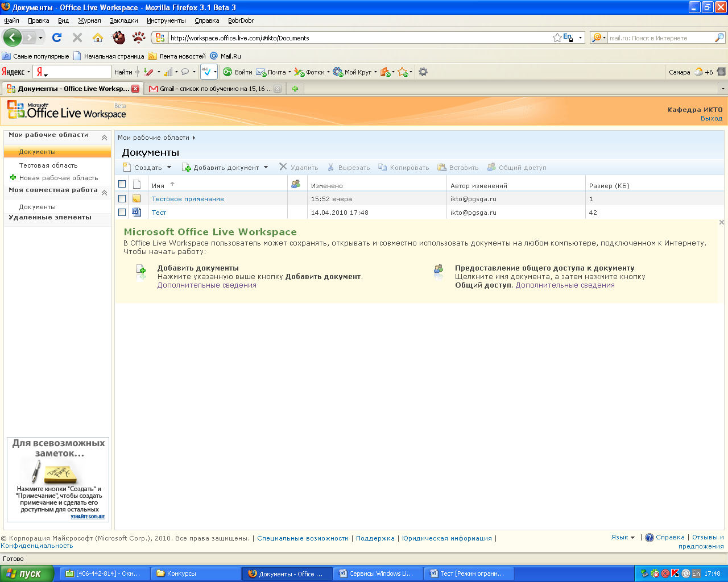The image size is (728, 582).
Task: Collapse the Мои рабочие области section
Action: click(x=104, y=138)
